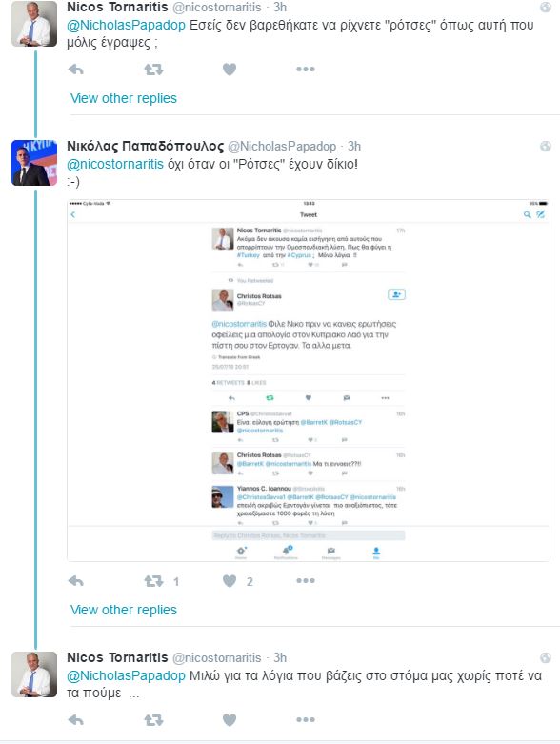Retweet the top Nicos Tornaritis tweet
This screenshot has width=560, height=744.
point(153,70)
